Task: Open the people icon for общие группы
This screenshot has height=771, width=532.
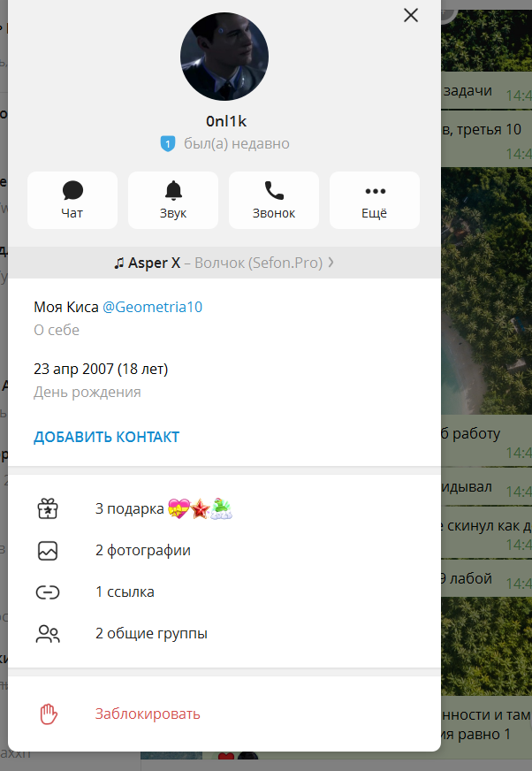Action: pyautogui.click(x=48, y=633)
